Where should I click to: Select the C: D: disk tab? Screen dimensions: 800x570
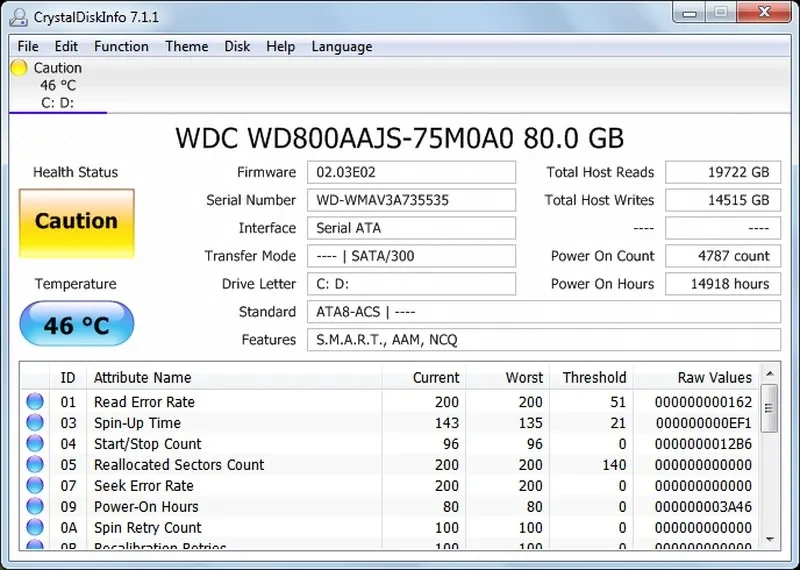click(57, 102)
